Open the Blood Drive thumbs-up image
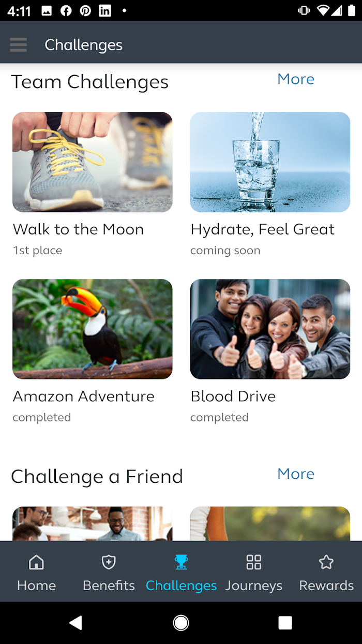The image size is (362, 644). (x=270, y=329)
